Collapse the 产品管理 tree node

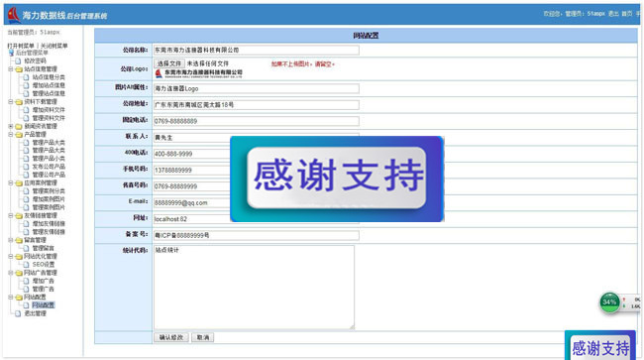[x=11, y=134]
